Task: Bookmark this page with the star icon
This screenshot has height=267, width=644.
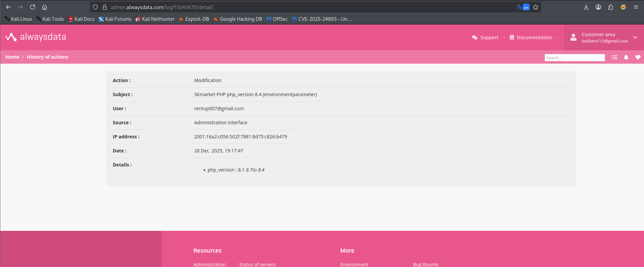Action: (536, 7)
